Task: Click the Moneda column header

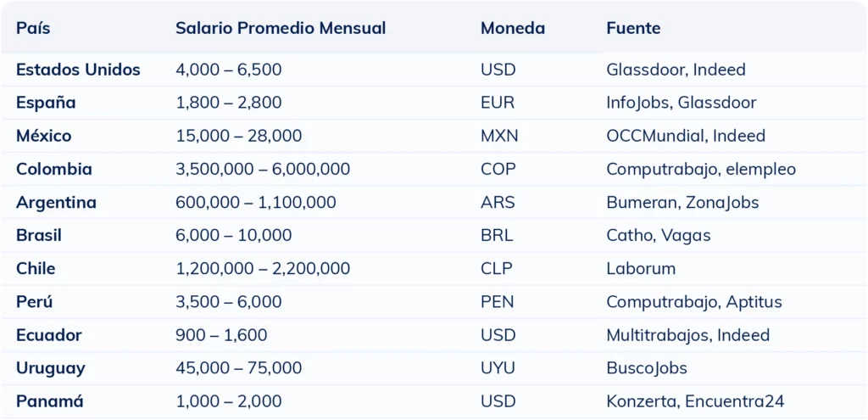Action: pos(513,28)
